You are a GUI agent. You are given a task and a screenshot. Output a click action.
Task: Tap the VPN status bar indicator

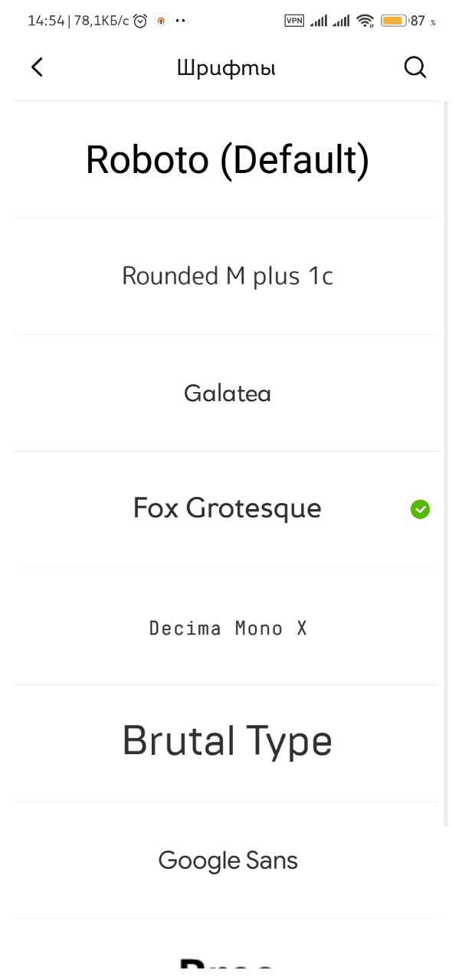coord(294,21)
